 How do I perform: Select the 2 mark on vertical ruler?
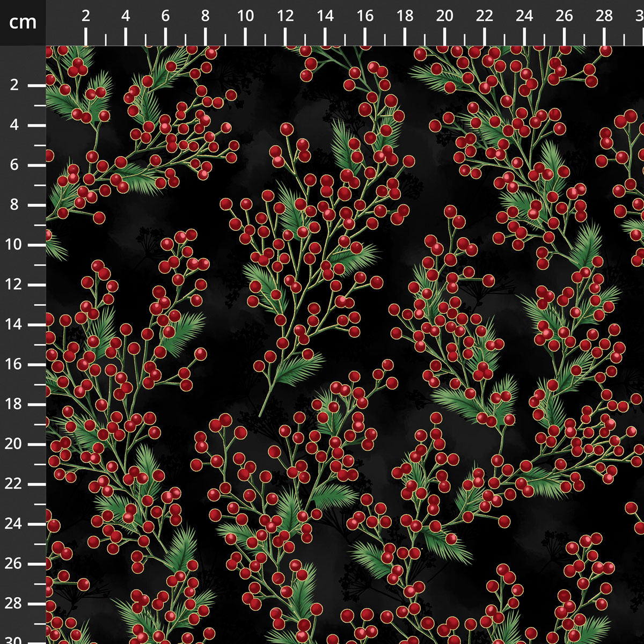14,85
